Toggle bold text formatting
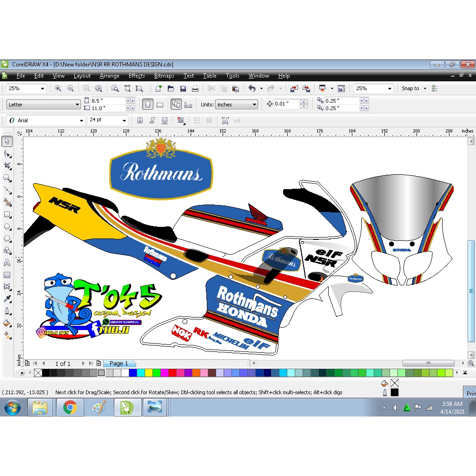This screenshot has height=476, width=476. click(140, 120)
